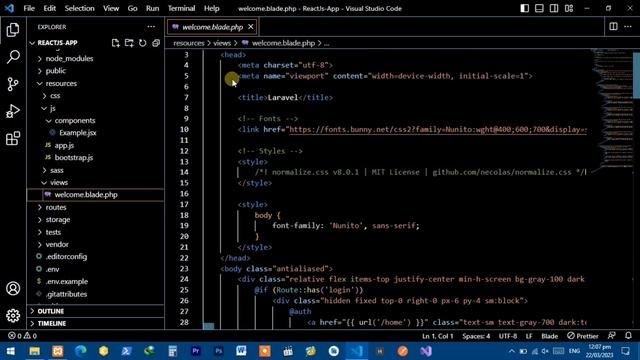Screen dimensions: 640x360
Task: Open the Explorer view in activity bar
Action: (13, 30)
